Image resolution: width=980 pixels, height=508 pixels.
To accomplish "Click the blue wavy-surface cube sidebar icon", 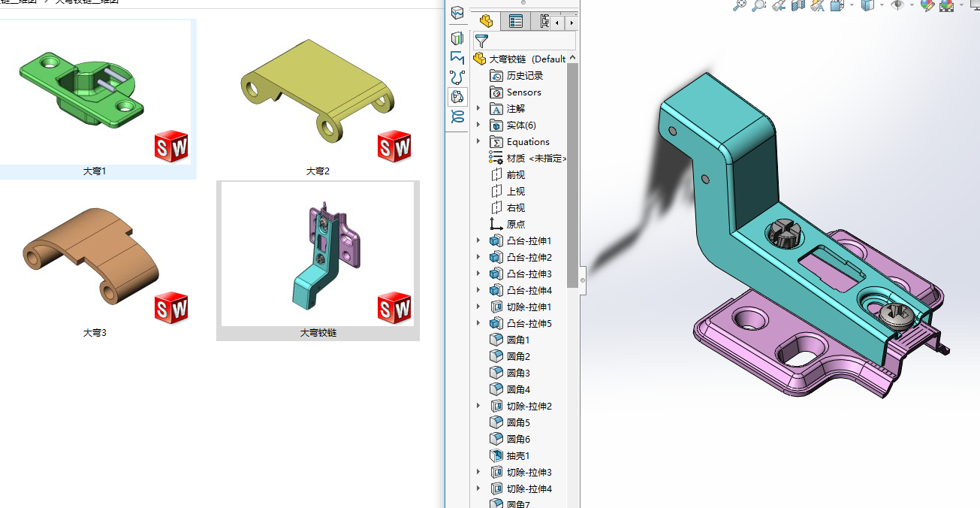I will 457,13.
